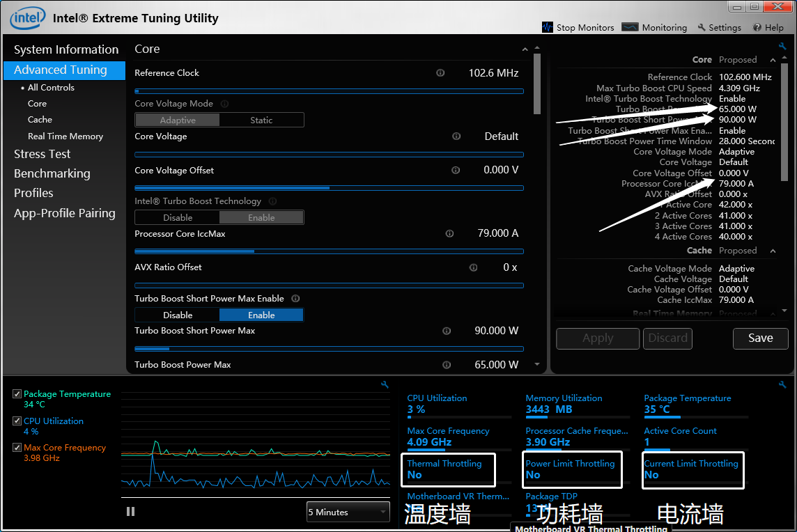Viewport: 797px width, 532px height.
Task: Open Help question mark icon
Action: coord(757,27)
